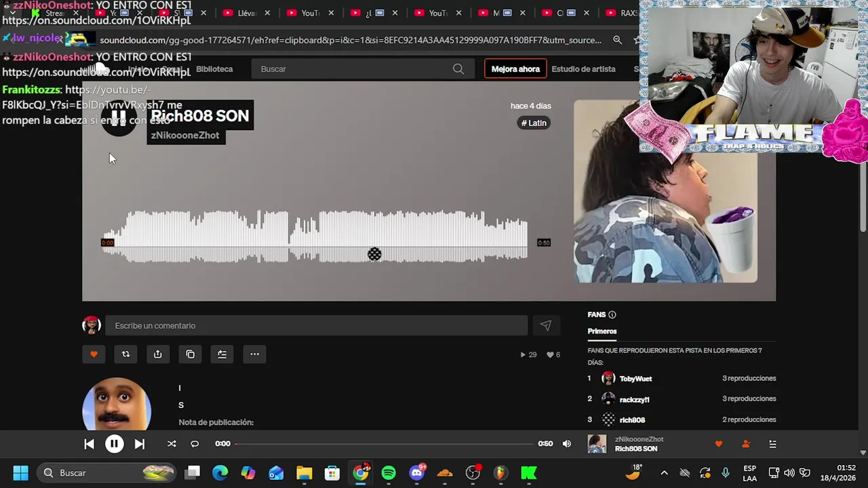Send comment with the paper plane icon
Image resolution: width=868 pixels, height=488 pixels.
[x=546, y=326]
